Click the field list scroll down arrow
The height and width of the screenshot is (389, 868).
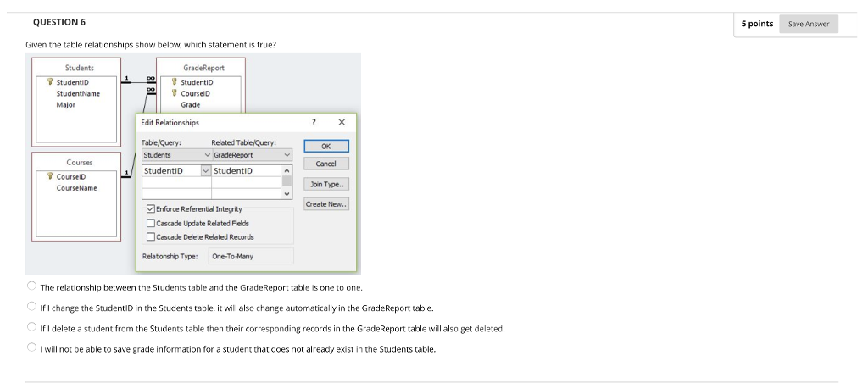click(287, 194)
